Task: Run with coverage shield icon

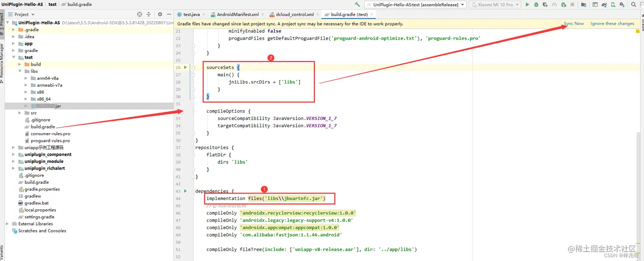Action: (x=545, y=5)
